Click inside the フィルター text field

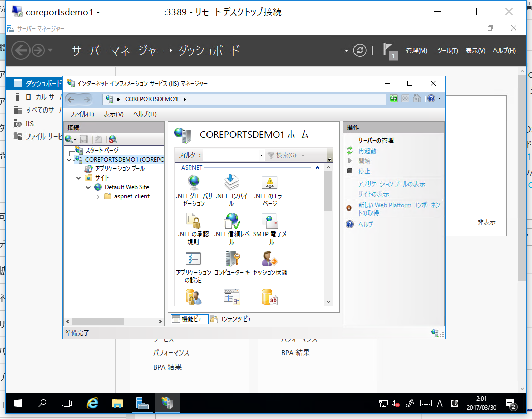(x=231, y=156)
